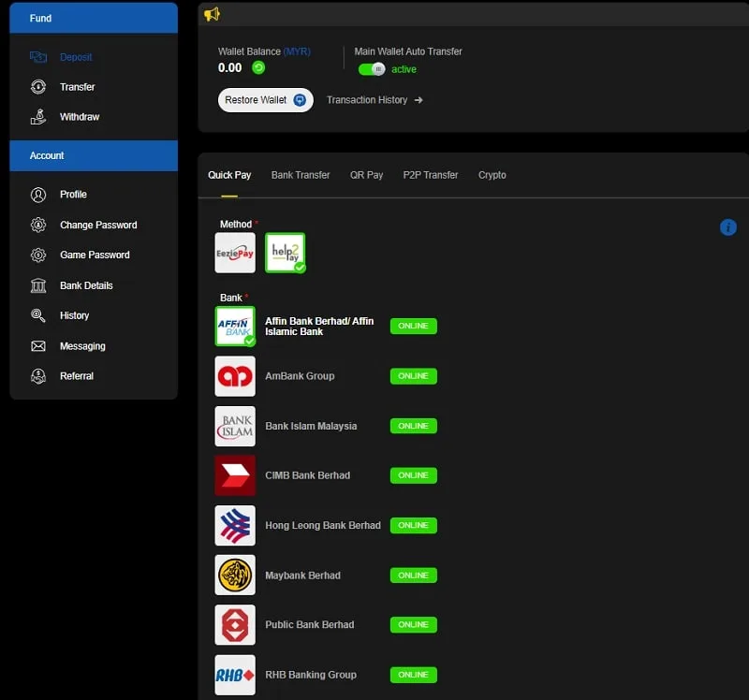Click ONLINE badge for RHB Banking Group
749x700 pixels.
pyautogui.click(x=413, y=675)
